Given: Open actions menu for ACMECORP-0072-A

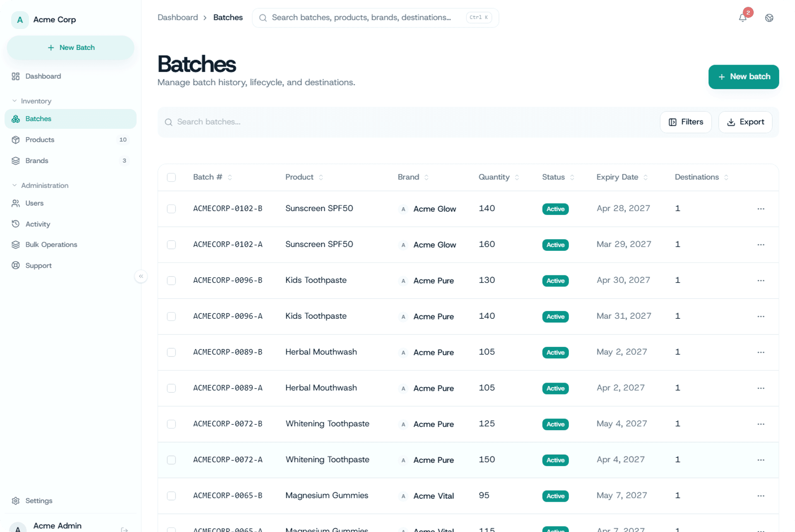Looking at the screenshot, I should tap(761, 460).
